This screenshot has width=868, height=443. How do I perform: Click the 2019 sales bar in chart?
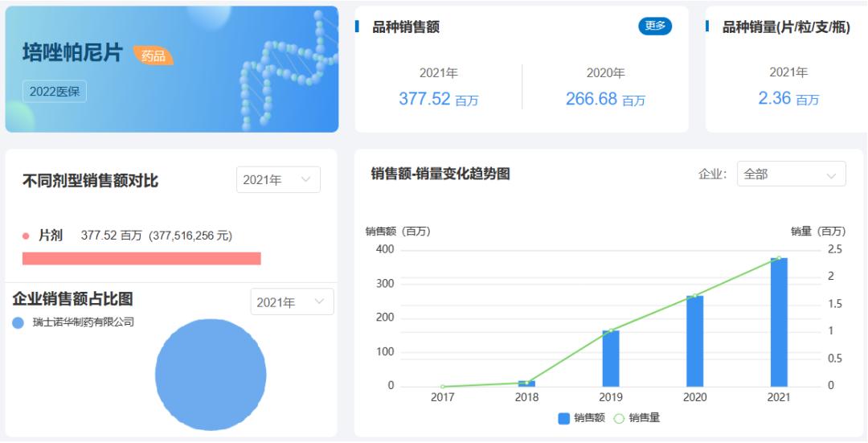click(611, 359)
